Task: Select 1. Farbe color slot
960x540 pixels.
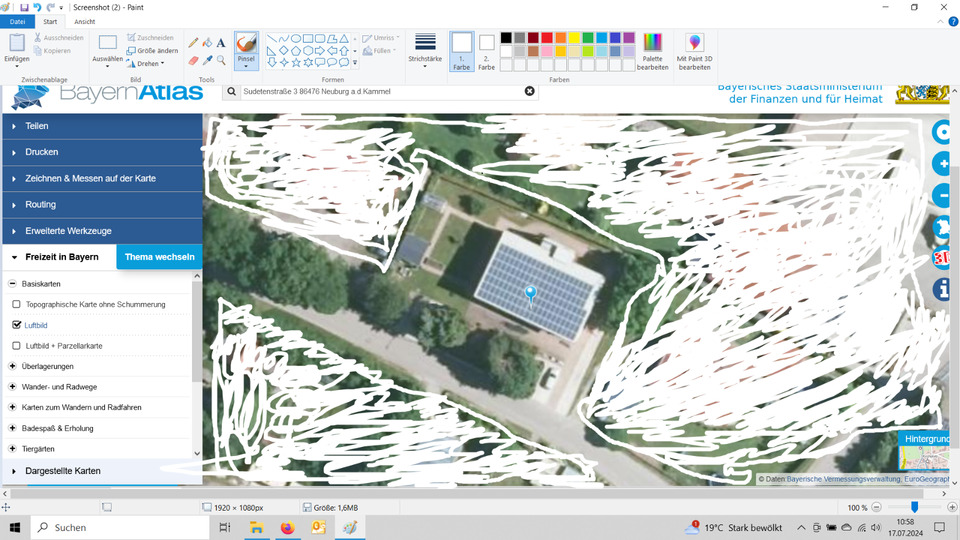Action: coord(462,51)
